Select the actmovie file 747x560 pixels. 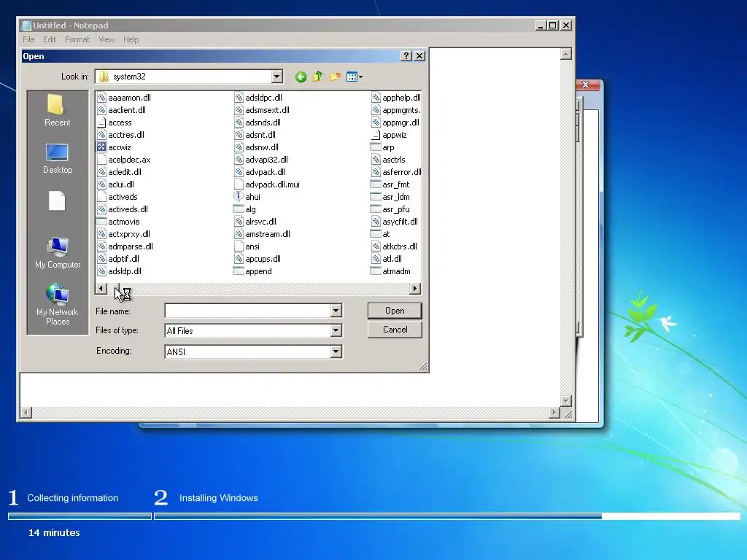pos(118,222)
